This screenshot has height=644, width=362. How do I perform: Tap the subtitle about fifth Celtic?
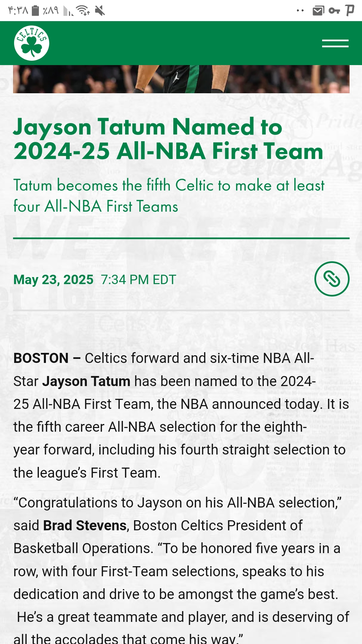tap(169, 196)
